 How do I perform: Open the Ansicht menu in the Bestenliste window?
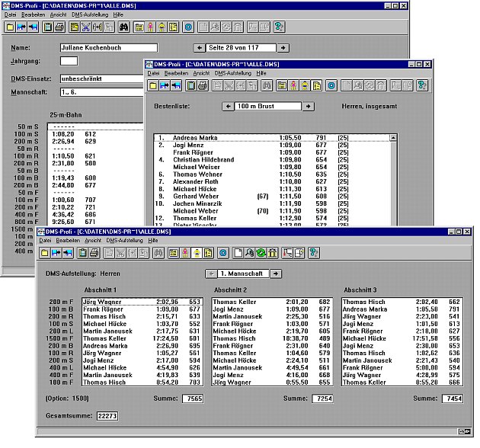[201, 73]
